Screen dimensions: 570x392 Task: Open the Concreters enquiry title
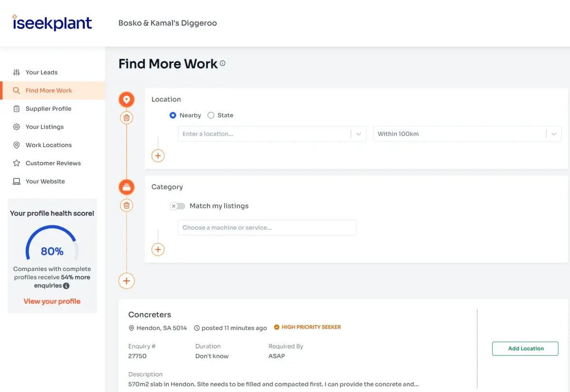point(150,315)
